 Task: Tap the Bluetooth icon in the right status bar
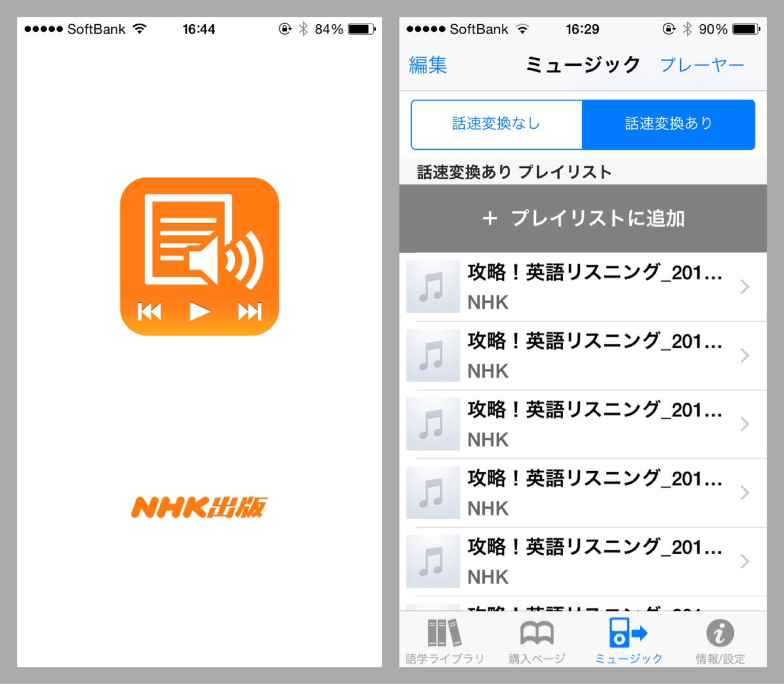coord(687,29)
